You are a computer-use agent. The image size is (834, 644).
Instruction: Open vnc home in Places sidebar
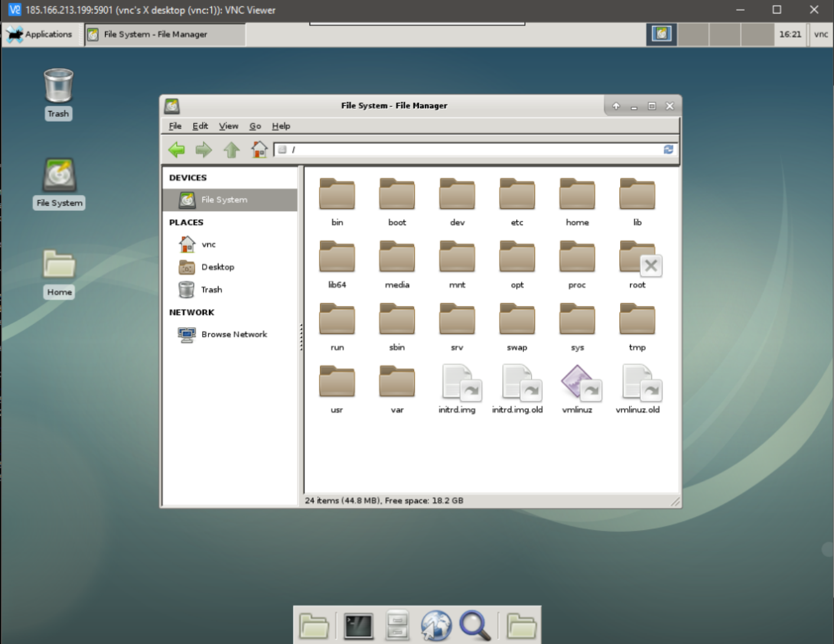pyautogui.click(x=230, y=244)
